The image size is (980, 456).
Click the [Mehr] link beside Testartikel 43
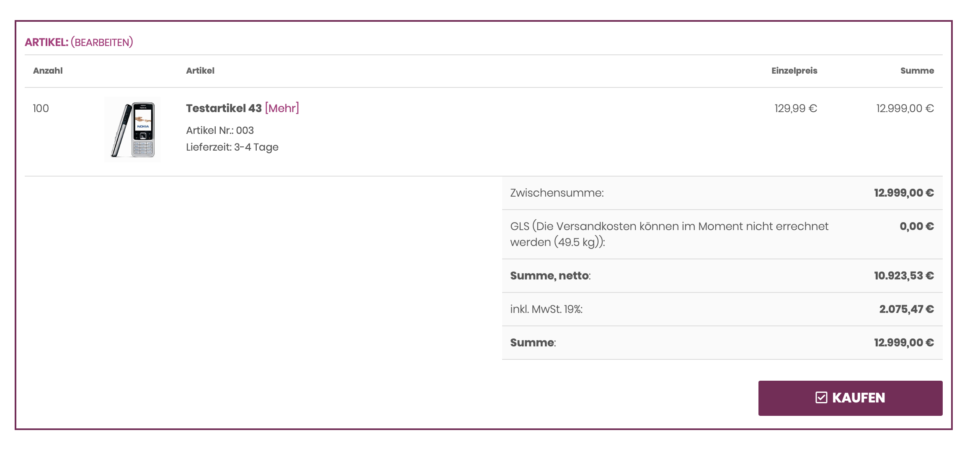click(x=282, y=108)
